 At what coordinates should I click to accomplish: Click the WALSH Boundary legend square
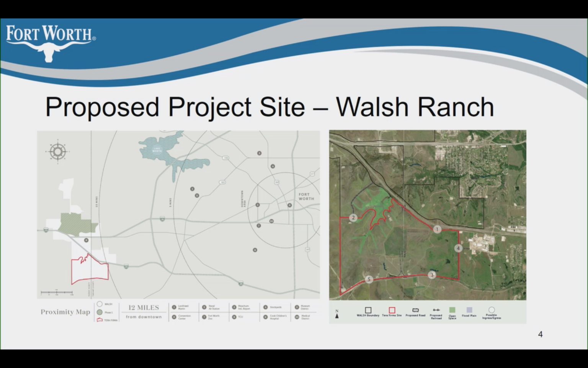pos(368,310)
